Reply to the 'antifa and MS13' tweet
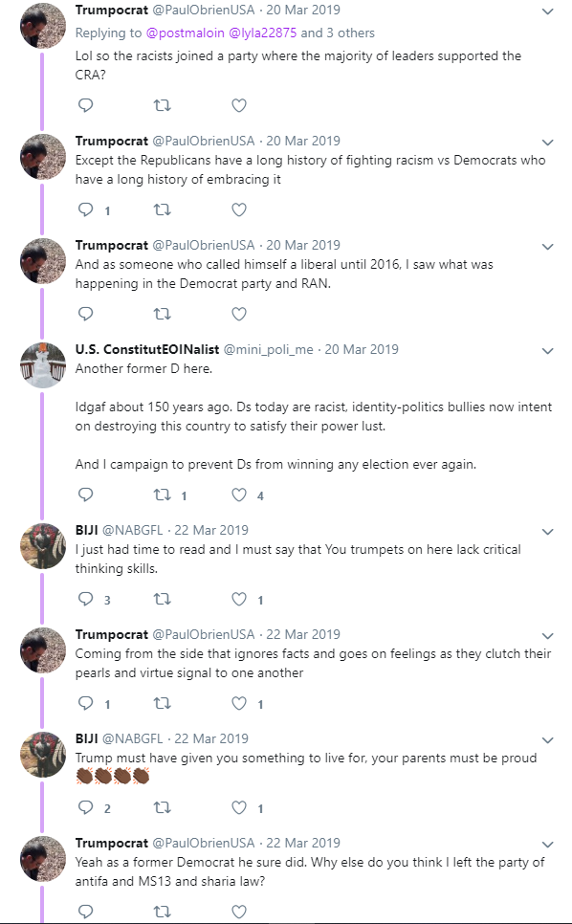The height and width of the screenshot is (924, 572). coord(86,913)
